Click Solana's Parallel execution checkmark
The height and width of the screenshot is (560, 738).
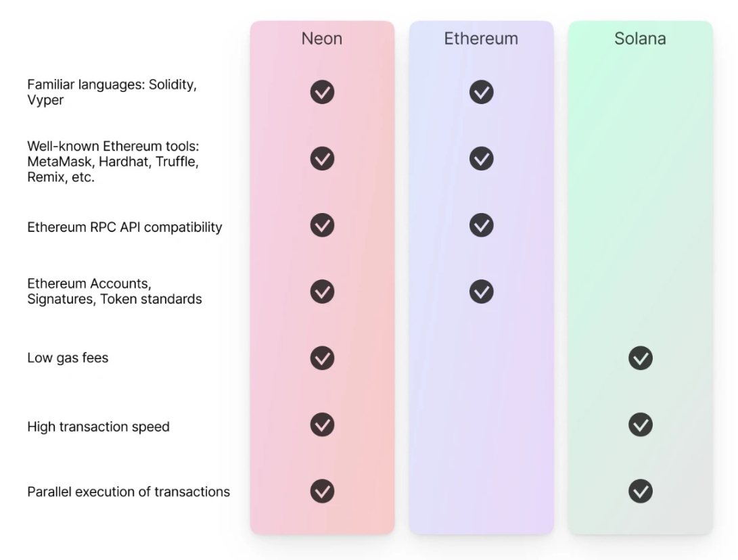pos(640,491)
